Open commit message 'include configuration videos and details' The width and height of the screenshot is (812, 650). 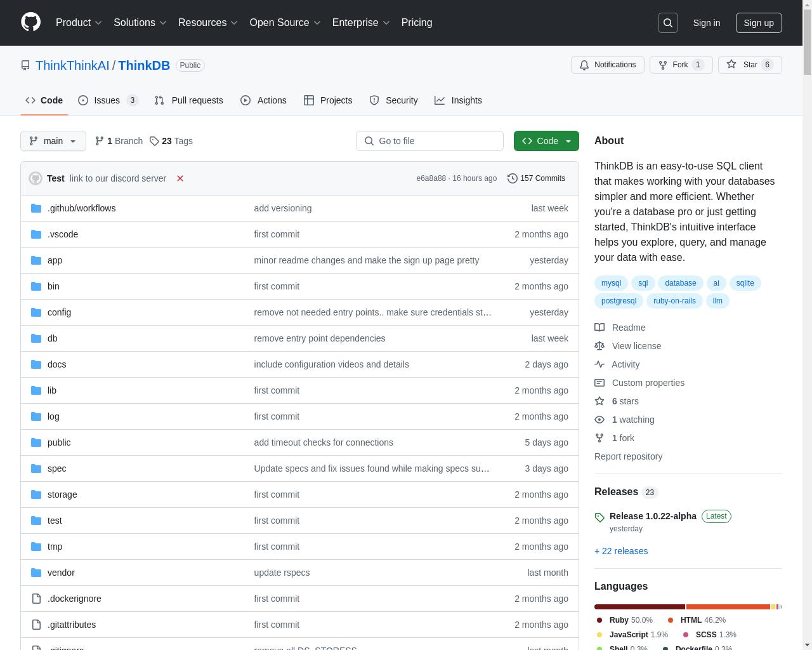click(331, 364)
